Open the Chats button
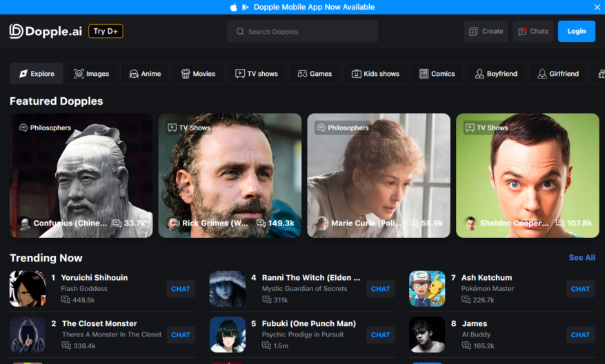The image size is (605, 364). click(x=533, y=31)
